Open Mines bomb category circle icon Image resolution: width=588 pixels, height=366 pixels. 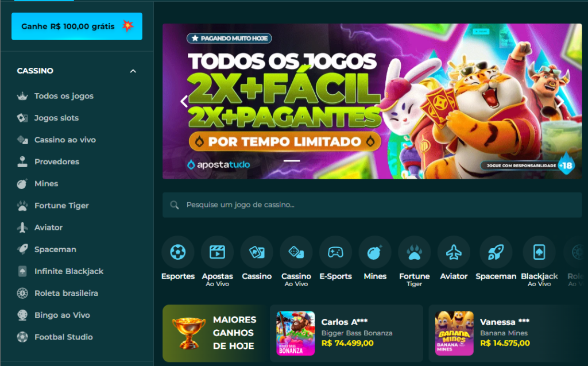(x=375, y=252)
